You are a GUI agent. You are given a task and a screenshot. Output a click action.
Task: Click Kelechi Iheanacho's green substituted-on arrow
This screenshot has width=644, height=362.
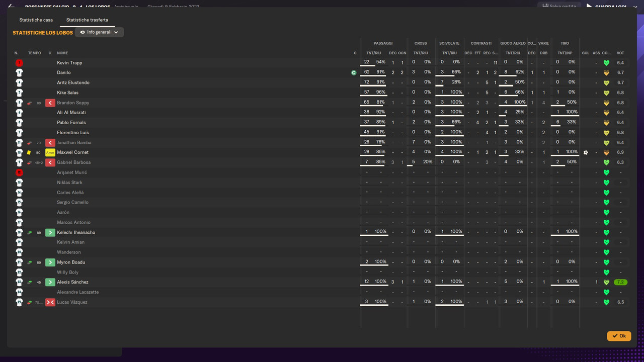coord(50,232)
